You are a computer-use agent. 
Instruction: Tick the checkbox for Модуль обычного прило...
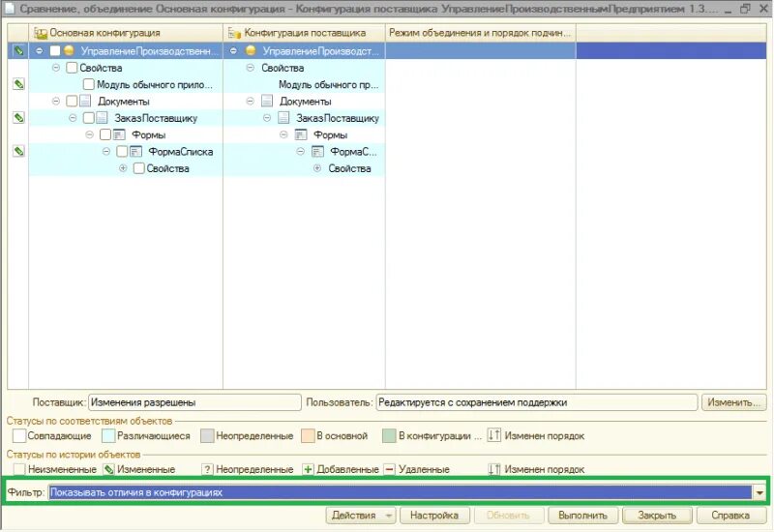point(88,84)
